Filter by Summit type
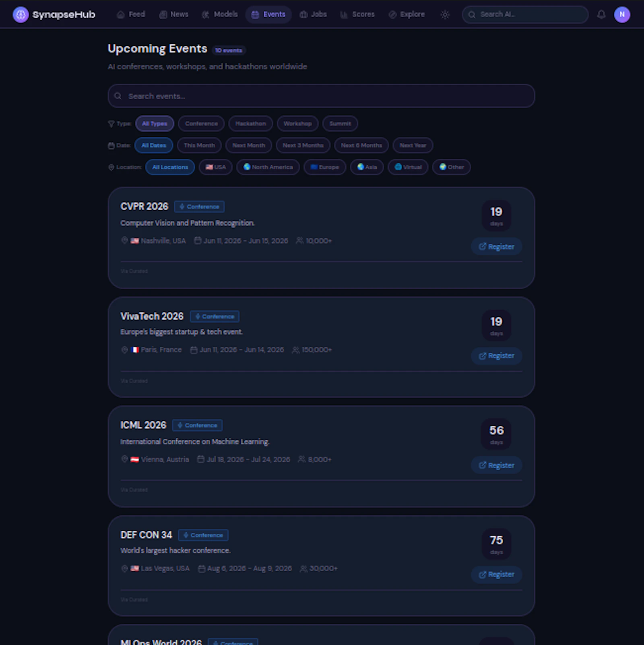The width and height of the screenshot is (644, 645). [340, 124]
